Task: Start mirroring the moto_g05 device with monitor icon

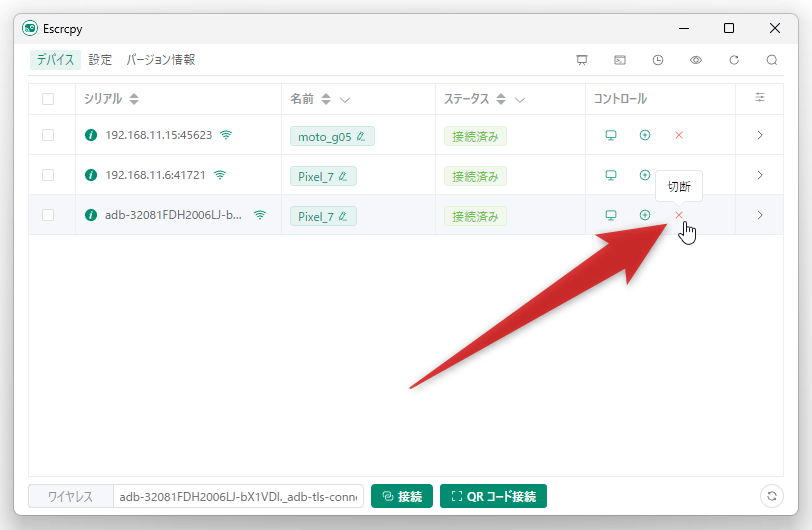Action: tap(611, 135)
